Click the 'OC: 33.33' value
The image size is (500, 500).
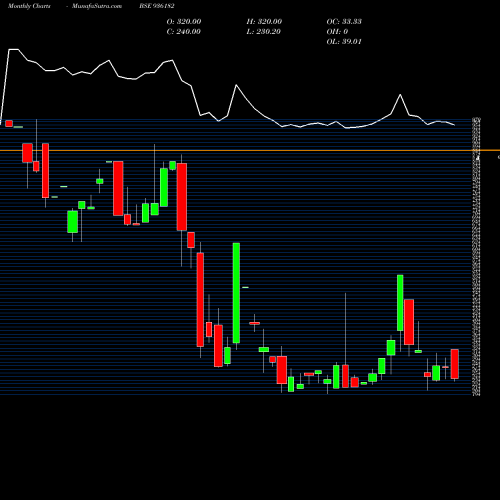(x=344, y=21)
